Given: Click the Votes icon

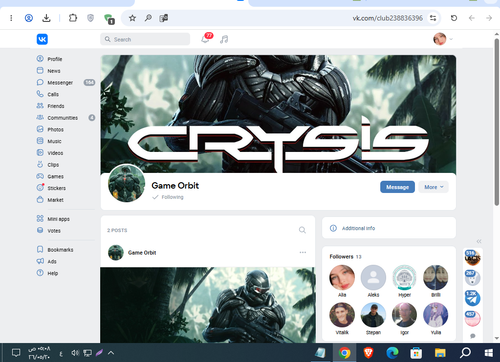Looking at the screenshot, I should pos(40,230).
